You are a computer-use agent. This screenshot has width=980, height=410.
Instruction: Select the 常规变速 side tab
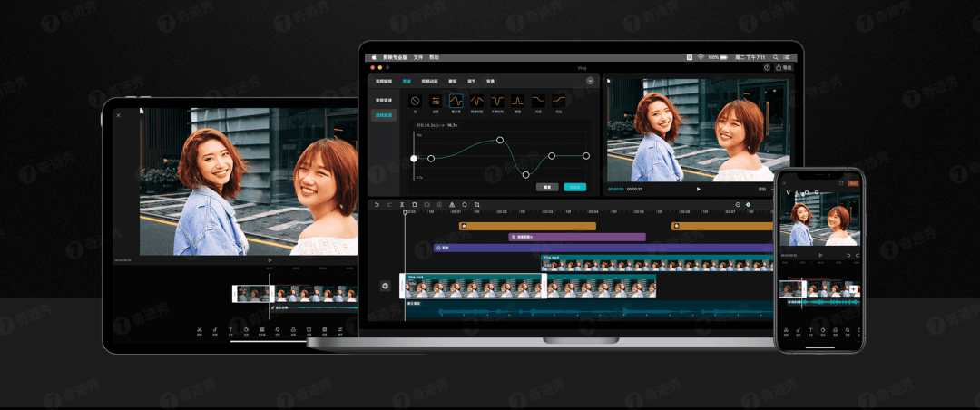pyautogui.click(x=383, y=100)
